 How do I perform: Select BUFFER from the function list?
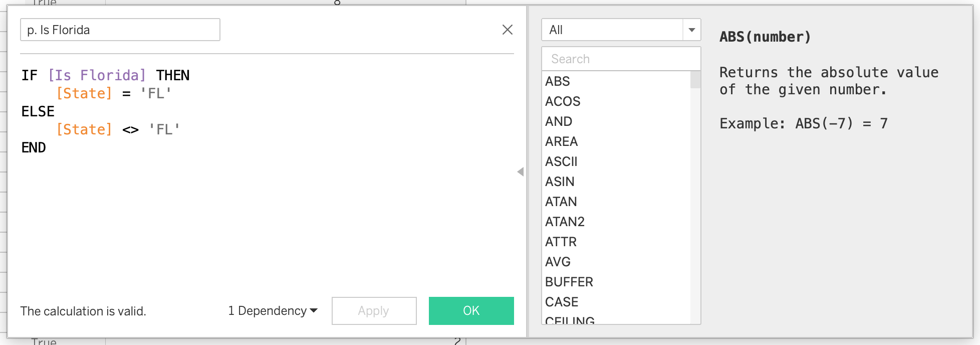point(569,282)
